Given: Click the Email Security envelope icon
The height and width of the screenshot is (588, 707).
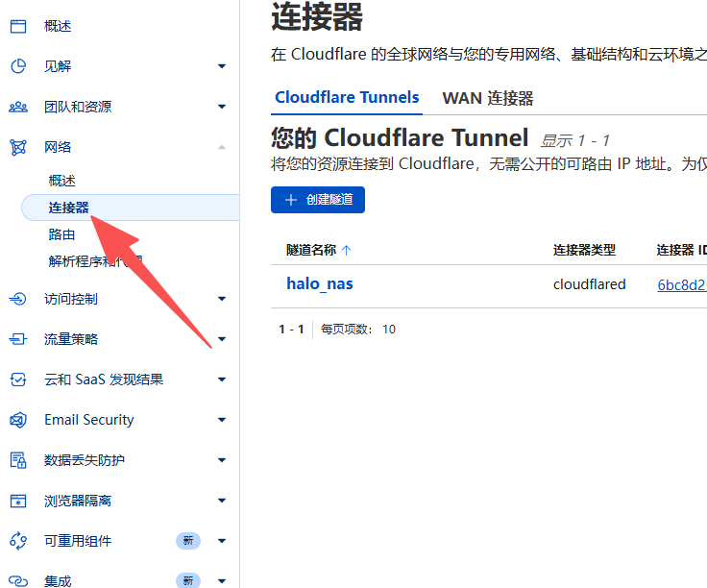Looking at the screenshot, I should (x=18, y=420).
